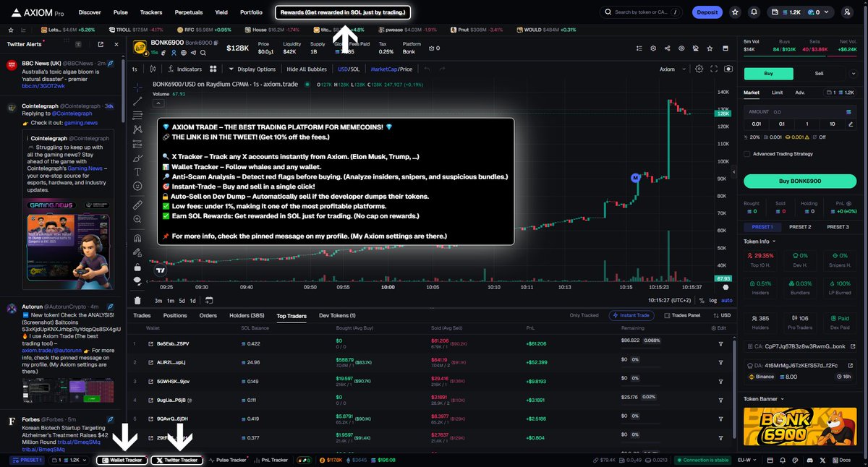Select the magnet snap mode tool
The image size is (868, 467).
[137, 238]
